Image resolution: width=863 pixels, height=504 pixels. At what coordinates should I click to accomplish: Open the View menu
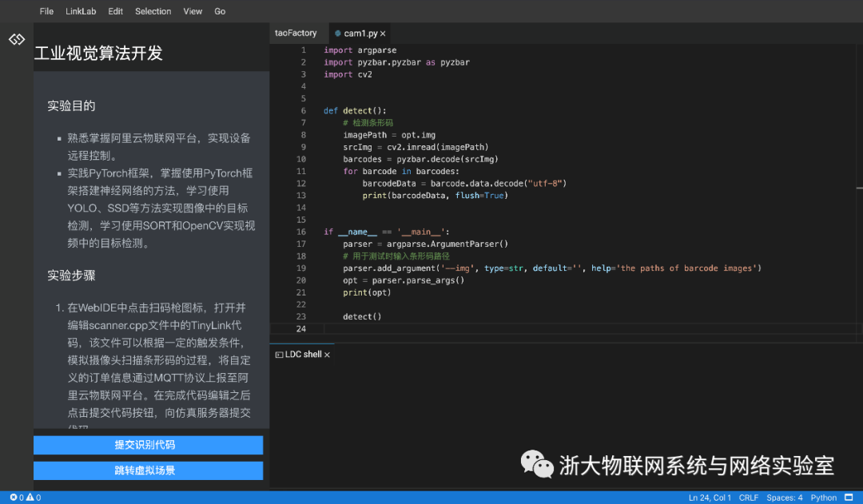[193, 11]
